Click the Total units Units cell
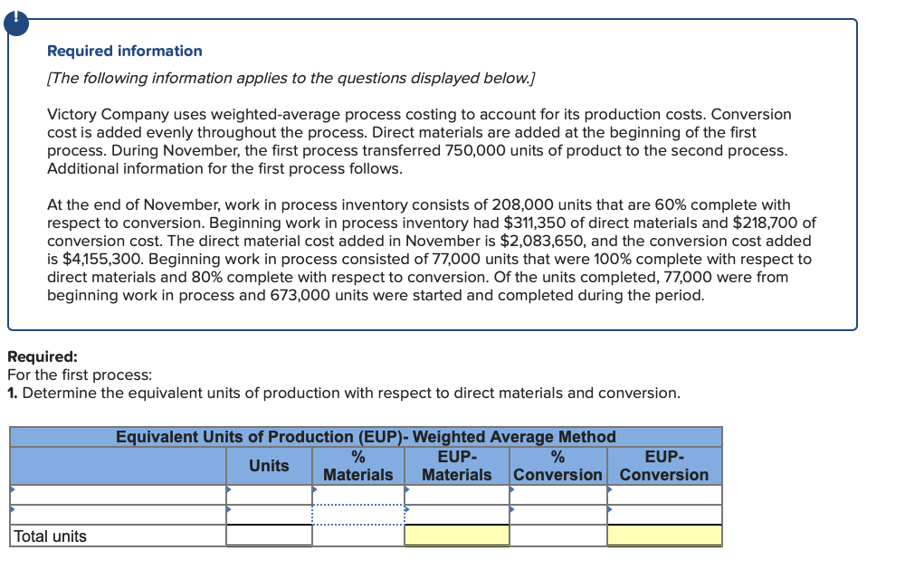Screen dimensions: 905x588 (269, 536)
